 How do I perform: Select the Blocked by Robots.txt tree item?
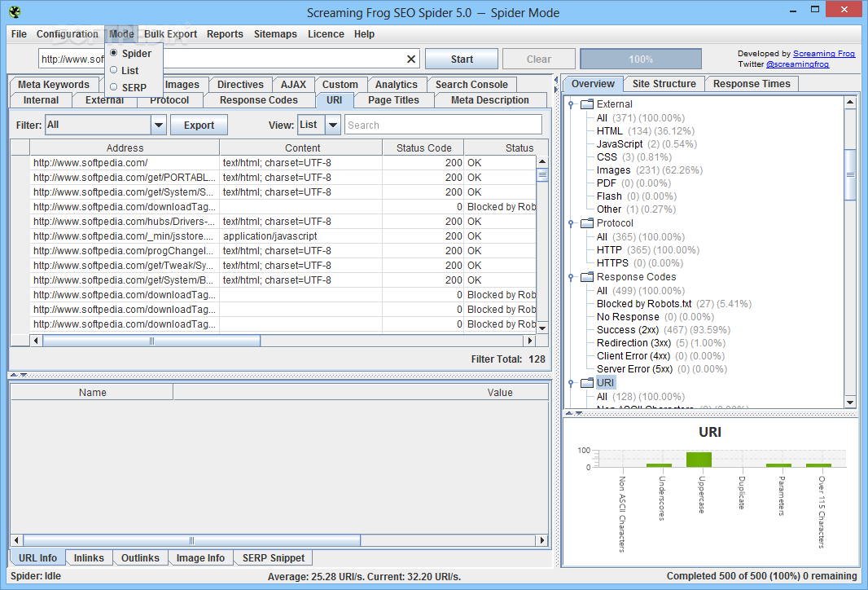coord(673,304)
